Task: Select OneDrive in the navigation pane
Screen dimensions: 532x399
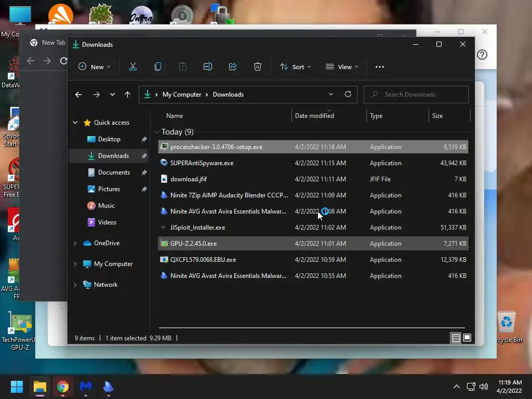Action: (x=107, y=243)
